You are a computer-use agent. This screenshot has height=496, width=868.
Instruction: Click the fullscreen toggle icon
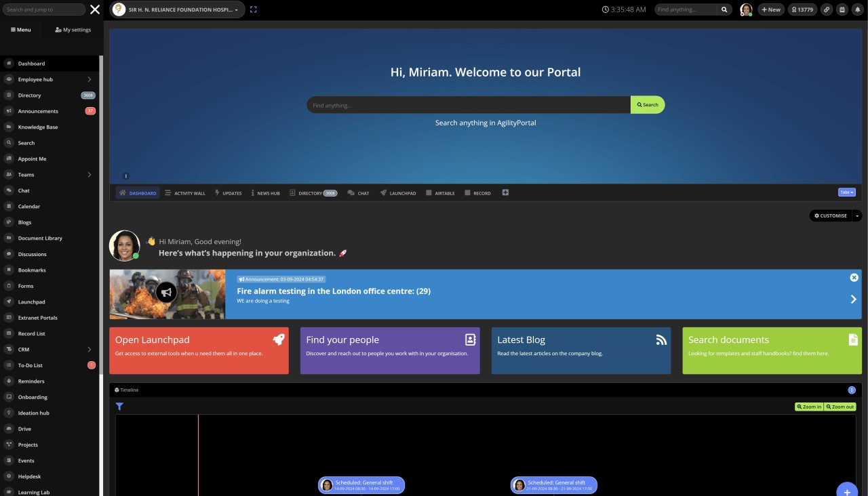[x=254, y=9]
